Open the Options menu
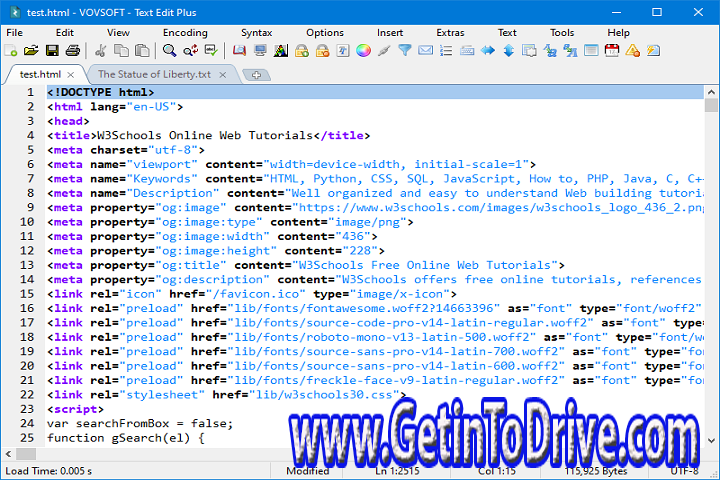The width and height of the screenshot is (720, 480). (x=325, y=33)
